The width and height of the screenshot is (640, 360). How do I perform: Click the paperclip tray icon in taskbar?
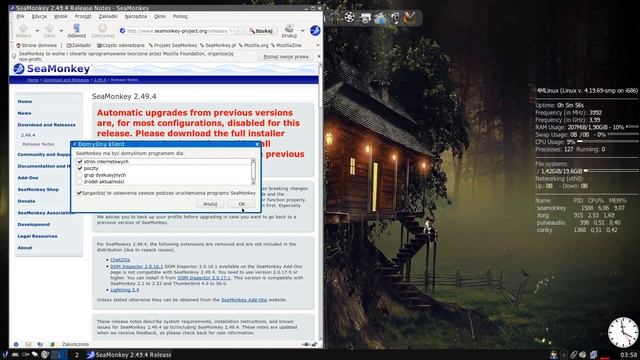[573, 355]
